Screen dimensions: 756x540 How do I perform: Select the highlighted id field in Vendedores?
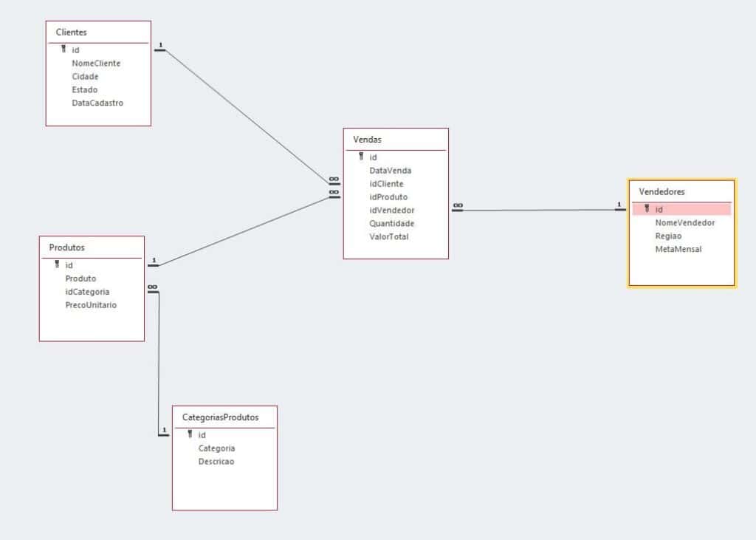(x=682, y=209)
